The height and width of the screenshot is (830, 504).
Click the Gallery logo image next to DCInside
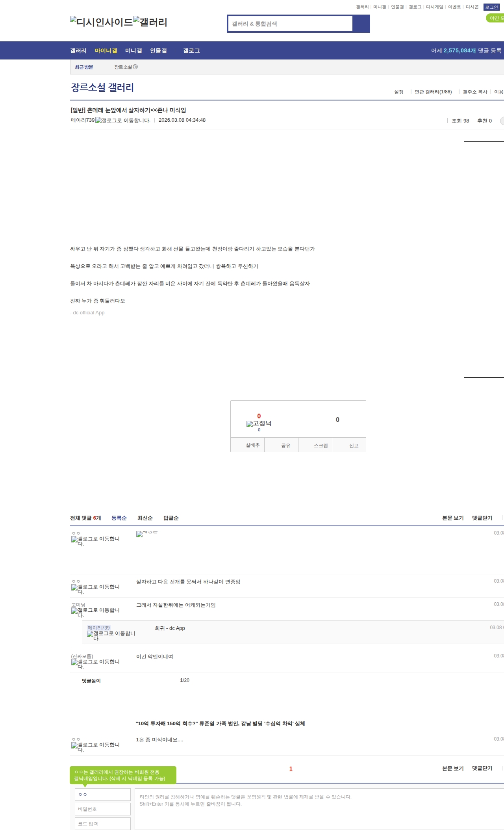click(x=150, y=22)
